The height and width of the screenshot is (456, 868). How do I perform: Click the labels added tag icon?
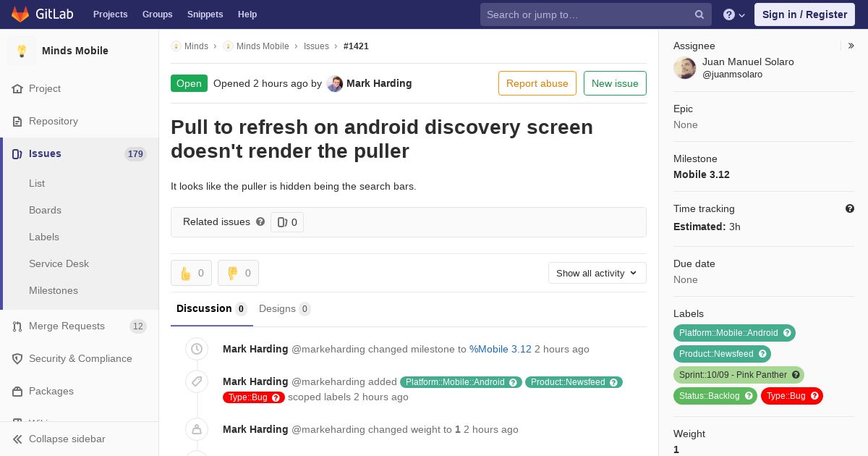197,381
